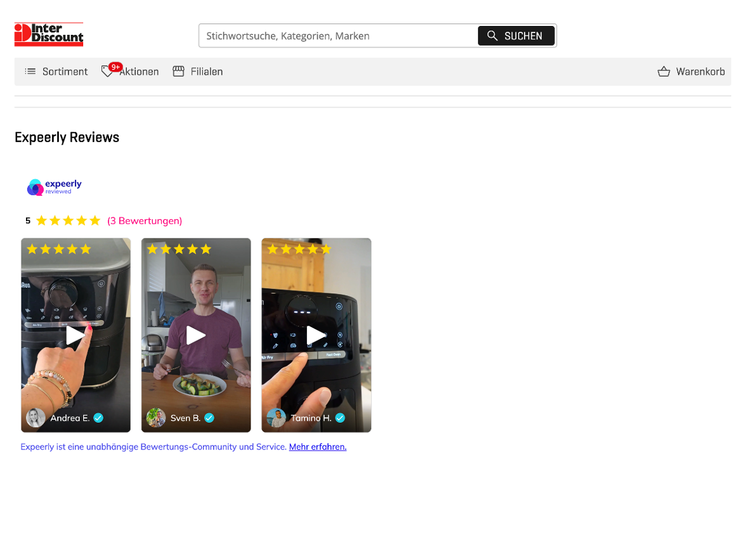The width and height of the screenshot is (756, 540).
Task: Open the (3 Bewertungen) link
Action: [145, 221]
